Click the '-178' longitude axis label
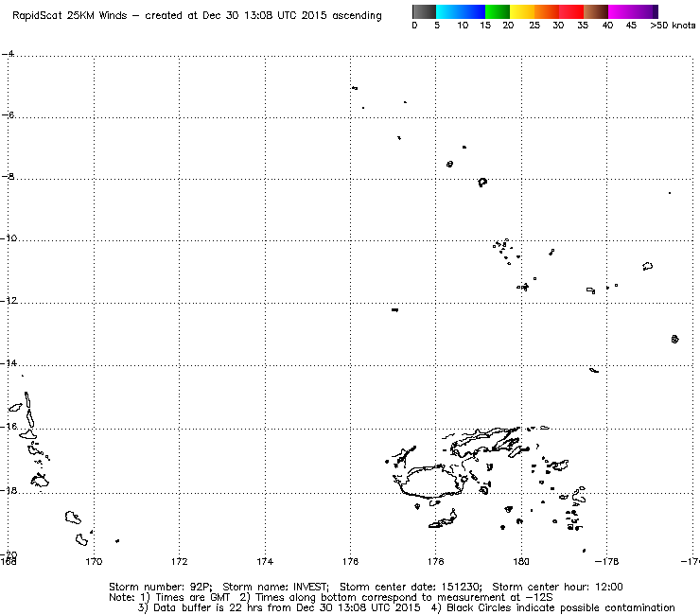The image size is (700, 615). tap(606, 561)
